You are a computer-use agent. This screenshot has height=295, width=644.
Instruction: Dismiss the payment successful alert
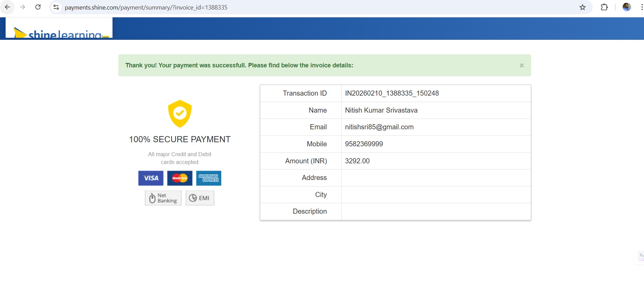pos(521,65)
